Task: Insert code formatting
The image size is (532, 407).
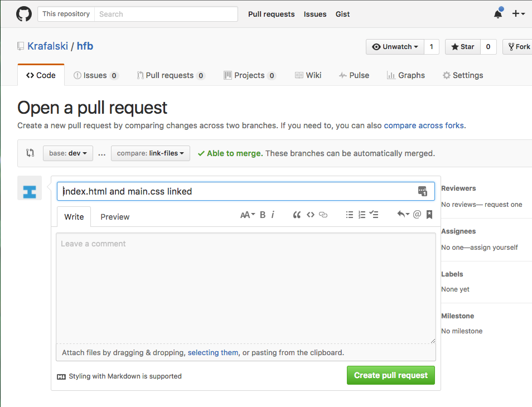Action: tap(311, 215)
